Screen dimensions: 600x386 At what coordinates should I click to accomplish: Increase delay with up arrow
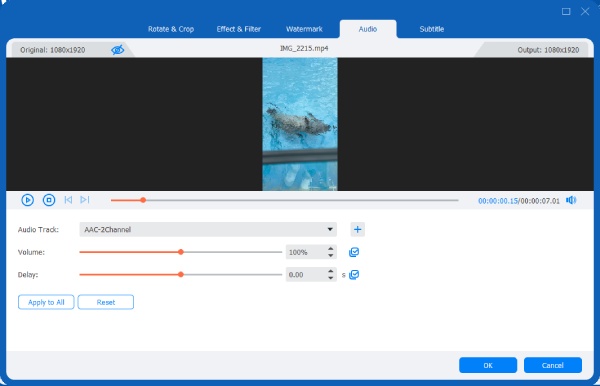point(331,271)
